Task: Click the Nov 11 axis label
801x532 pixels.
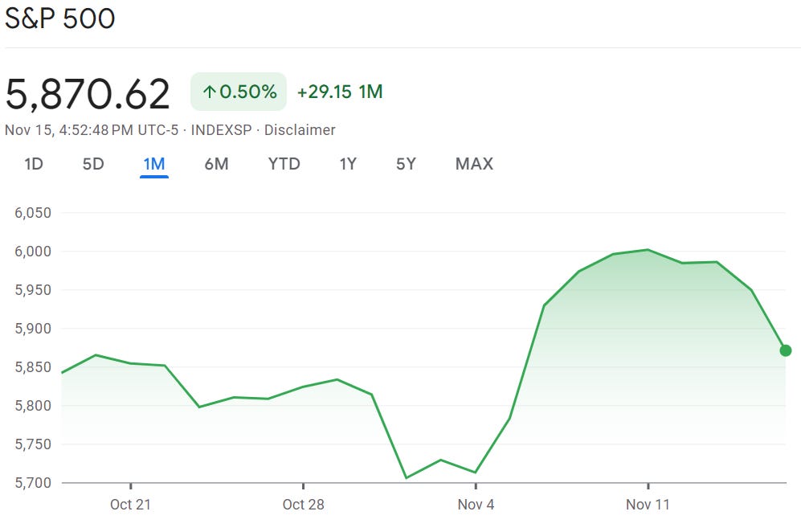Action: pyautogui.click(x=648, y=505)
